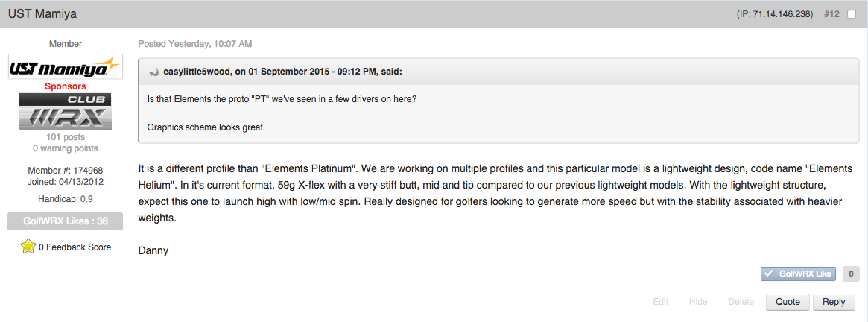Click the GolfWRX Like button

click(798, 274)
